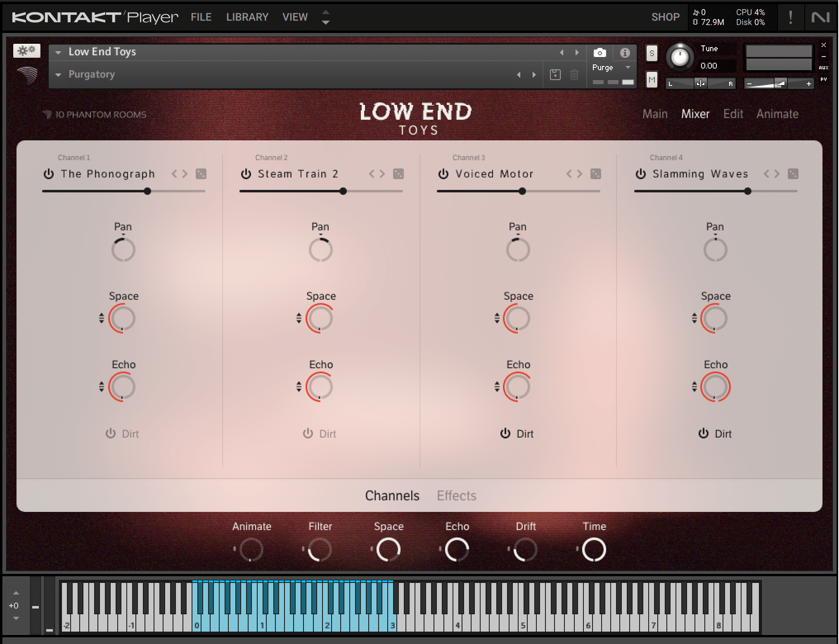The image size is (839, 644).
Task: Click the Voiced Motor volume slider handle
Action: 522,191
